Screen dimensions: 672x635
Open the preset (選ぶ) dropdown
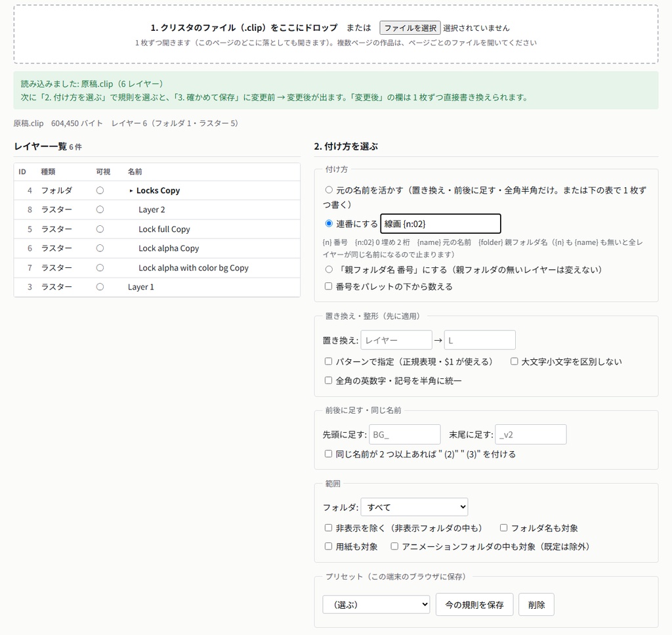(x=376, y=605)
